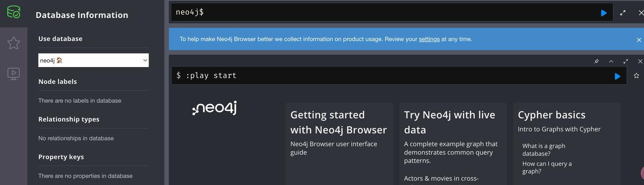Rerun the :play start command
This screenshot has height=185, width=644.
(x=618, y=76)
